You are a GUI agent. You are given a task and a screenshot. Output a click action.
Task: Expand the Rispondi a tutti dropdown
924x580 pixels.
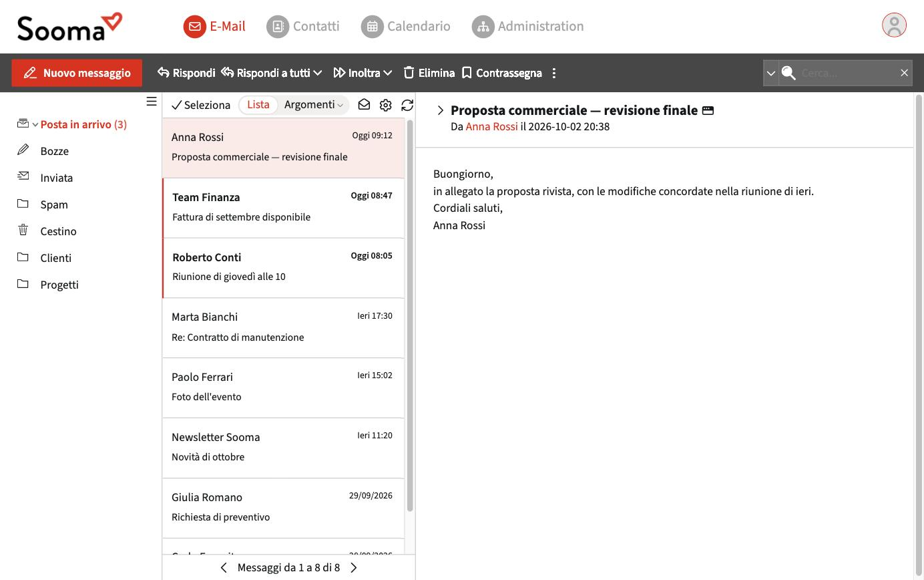point(318,73)
